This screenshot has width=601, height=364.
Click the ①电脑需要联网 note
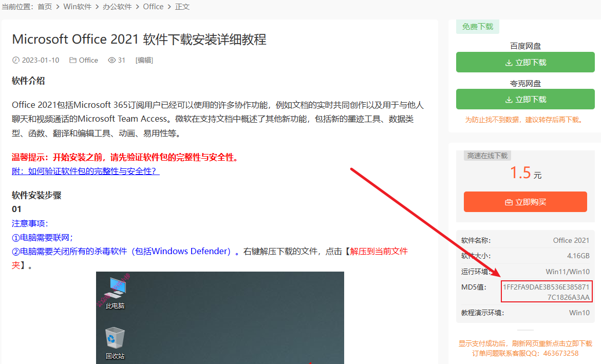click(43, 238)
